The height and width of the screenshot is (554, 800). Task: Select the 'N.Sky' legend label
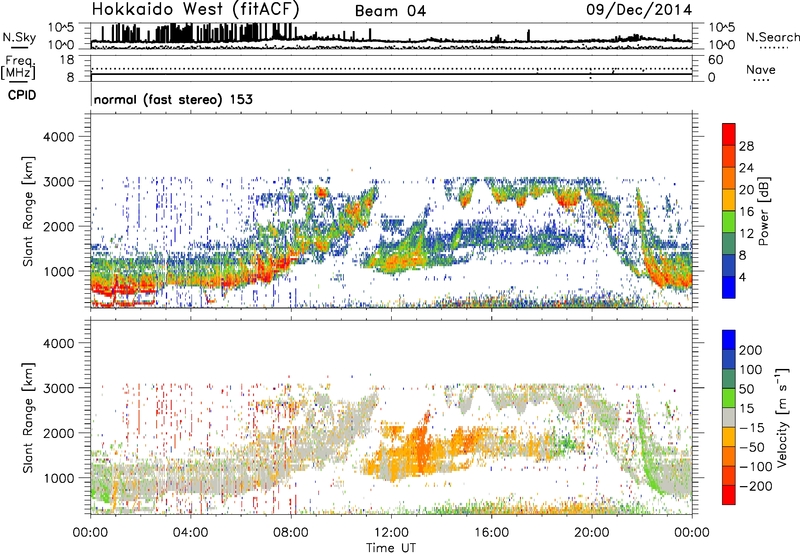[x=19, y=37]
